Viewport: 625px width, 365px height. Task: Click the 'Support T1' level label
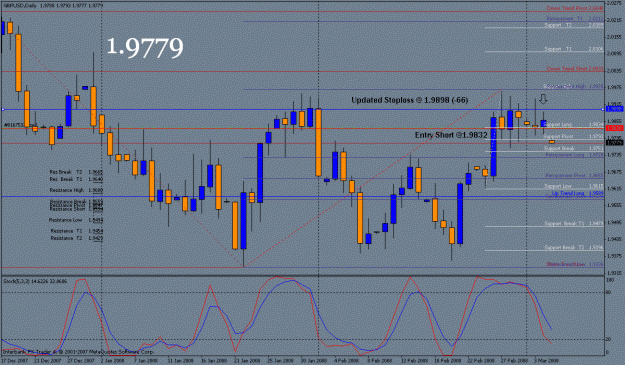[574, 49]
